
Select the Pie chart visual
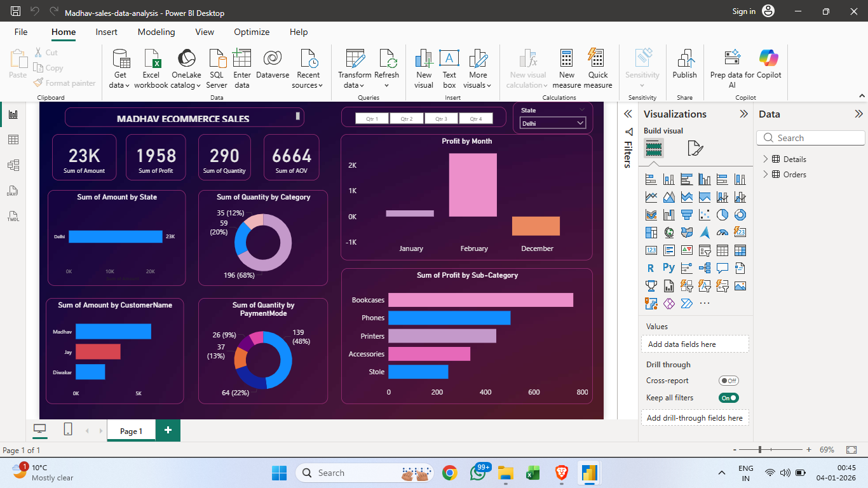[722, 215]
